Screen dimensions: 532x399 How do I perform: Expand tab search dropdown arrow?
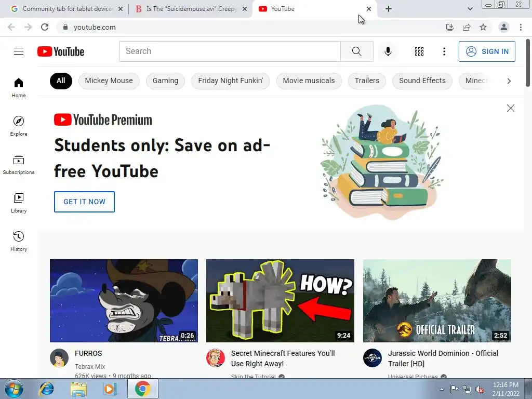tap(470, 9)
